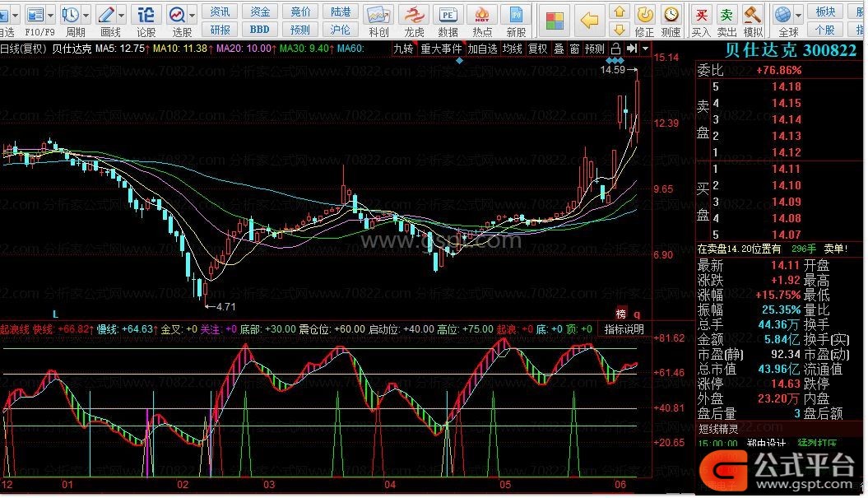
Task: Click the 板块 sector button
Action: tap(825, 12)
